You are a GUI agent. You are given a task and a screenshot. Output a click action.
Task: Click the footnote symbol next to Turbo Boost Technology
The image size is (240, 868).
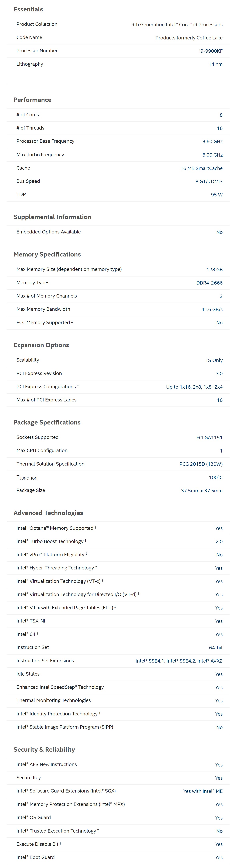click(85, 540)
